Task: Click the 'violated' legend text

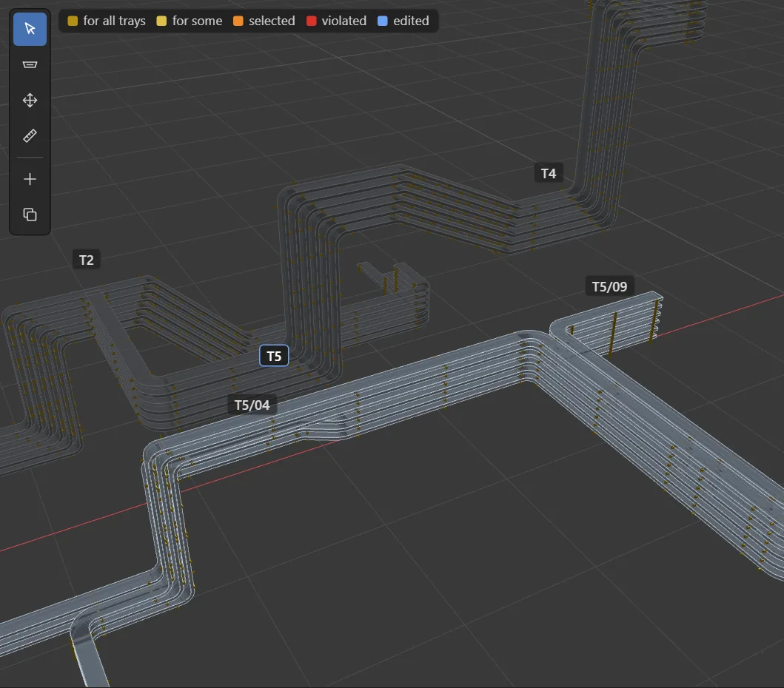Action: pyautogui.click(x=344, y=21)
